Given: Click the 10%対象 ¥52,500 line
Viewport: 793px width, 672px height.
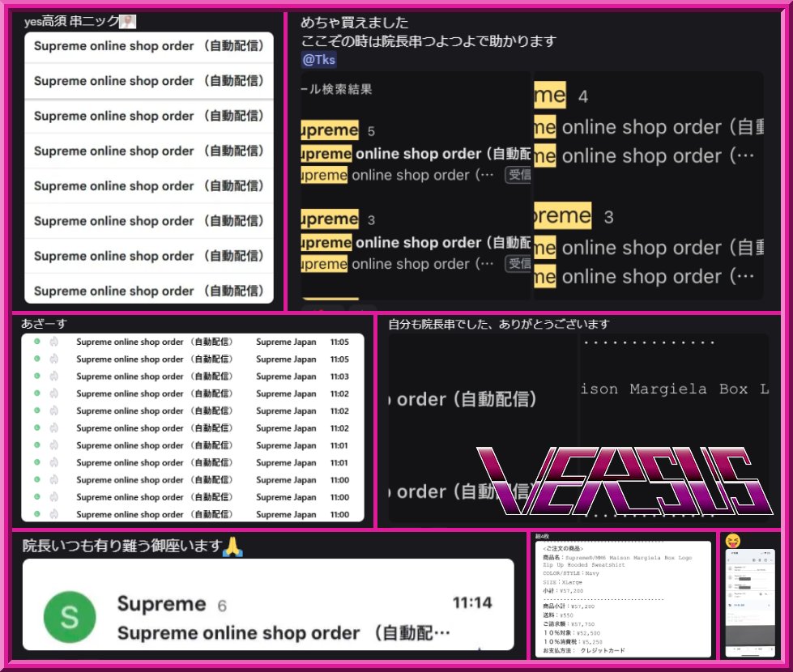Looking at the screenshot, I should click(572, 632).
